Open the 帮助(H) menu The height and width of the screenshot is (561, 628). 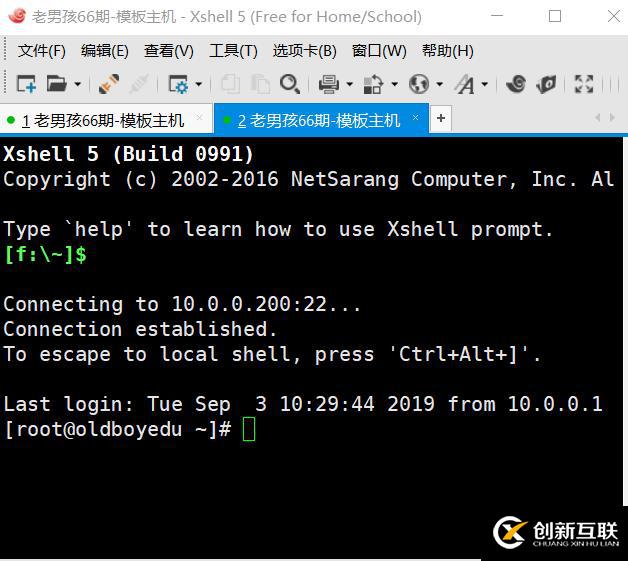pyautogui.click(x=448, y=51)
